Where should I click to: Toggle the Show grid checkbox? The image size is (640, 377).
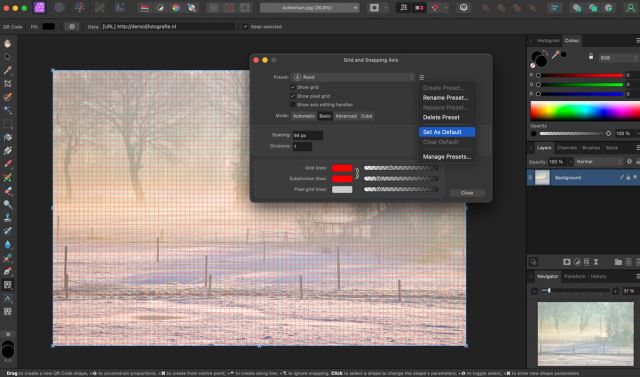[x=293, y=87]
